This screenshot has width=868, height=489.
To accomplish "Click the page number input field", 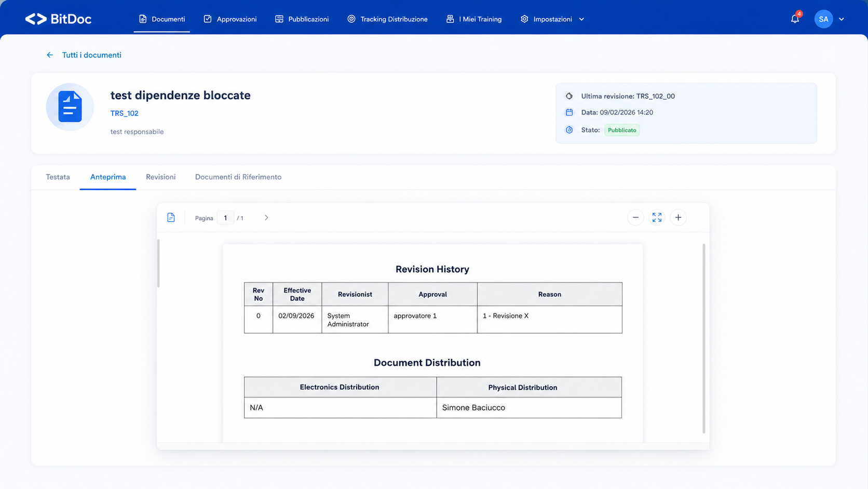I will (225, 218).
